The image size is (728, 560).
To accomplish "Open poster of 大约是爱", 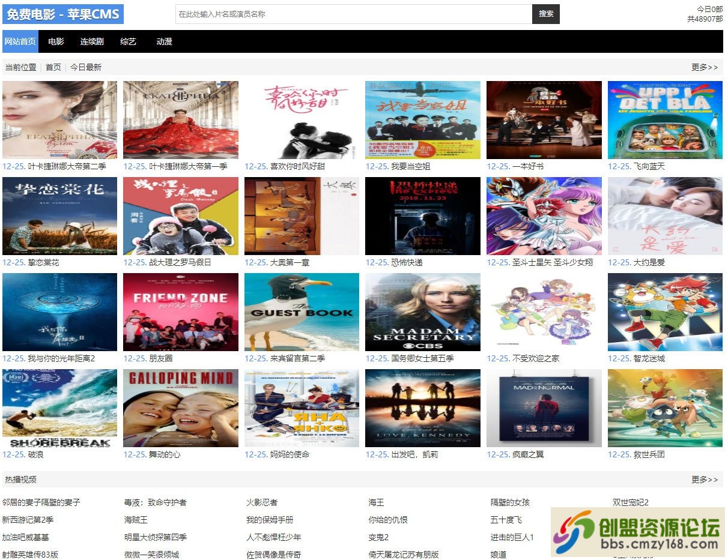I will coord(665,216).
